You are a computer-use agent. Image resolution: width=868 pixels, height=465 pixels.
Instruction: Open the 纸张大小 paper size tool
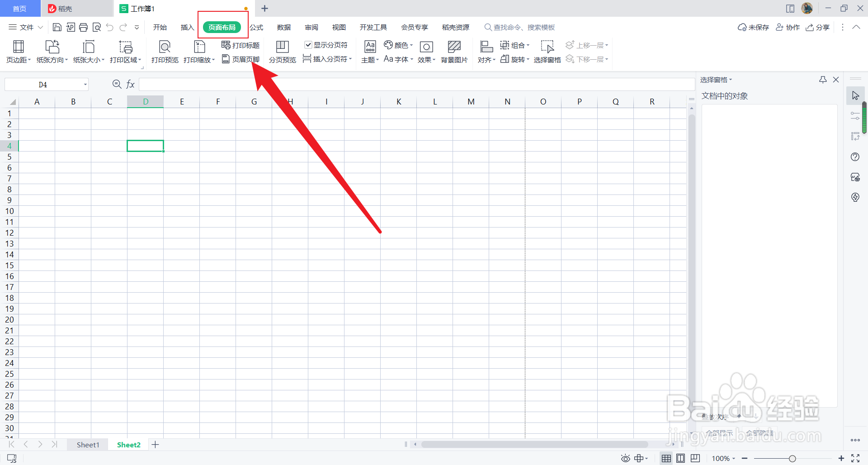(89, 52)
